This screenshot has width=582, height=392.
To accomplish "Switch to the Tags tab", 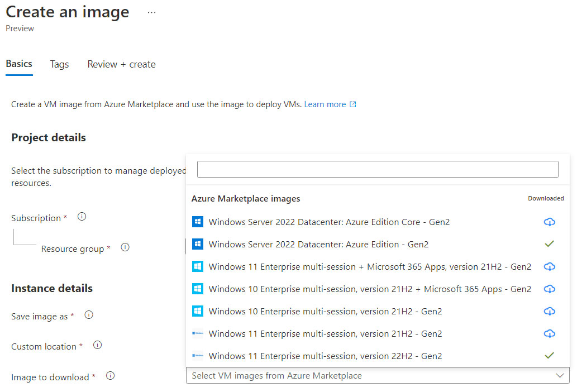I will click(59, 64).
